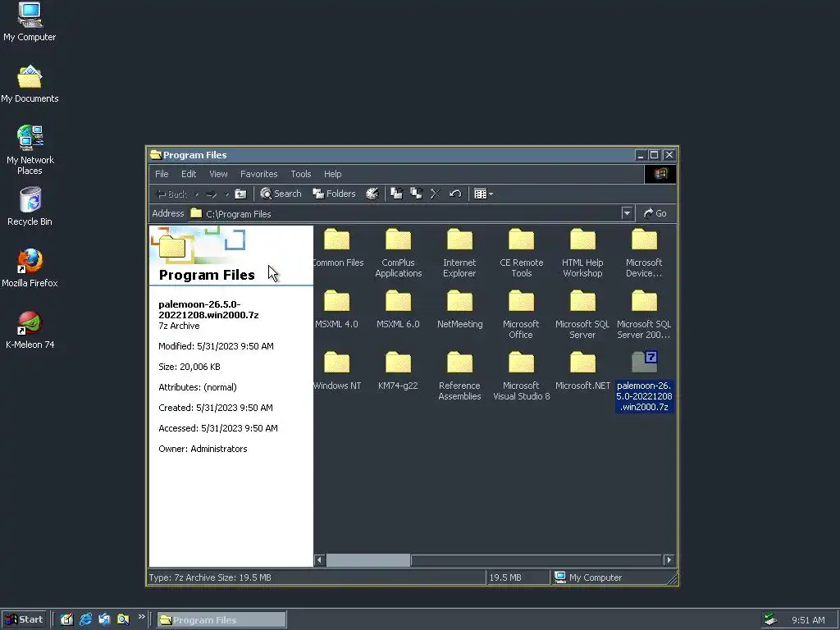Click the horizontal scrollbar thumb
Screen dimensions: 840x630
(368, 559)
